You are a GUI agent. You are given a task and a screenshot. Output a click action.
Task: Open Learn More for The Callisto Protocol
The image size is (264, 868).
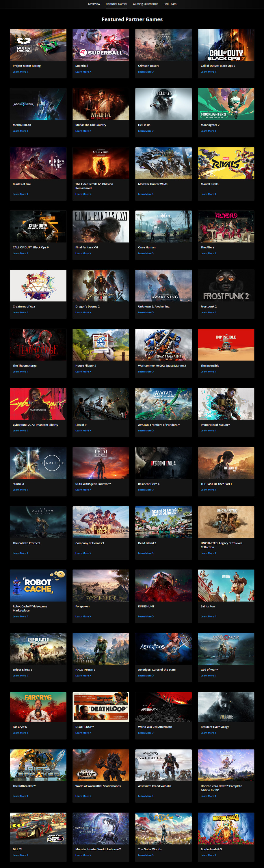click(x=21, y=553)
